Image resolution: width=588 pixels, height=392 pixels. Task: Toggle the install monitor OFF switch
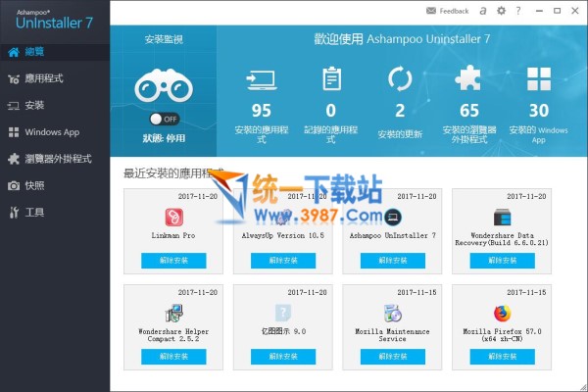[x=165, y=120]
